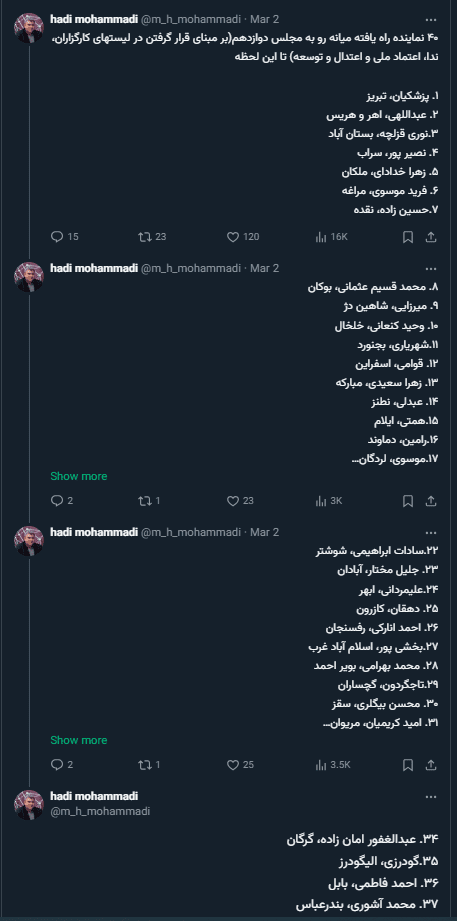Bookmark the third tweet with 3.5K views

pos(408,765)
